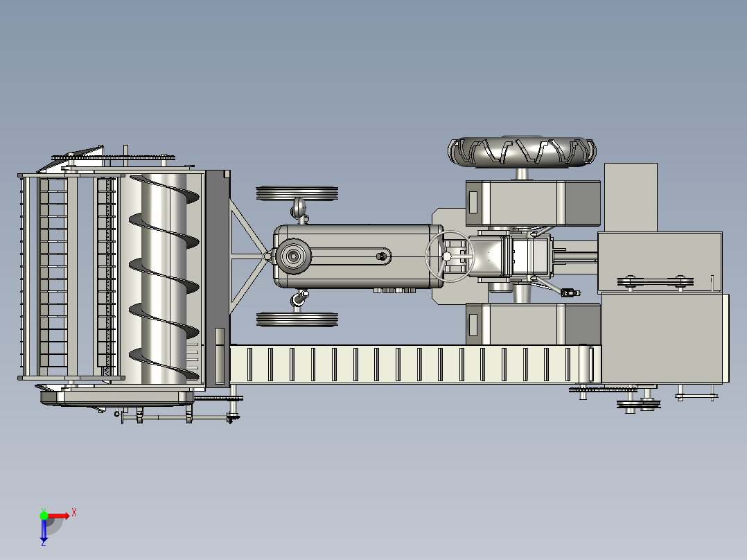The height and width of the screenshot is (560, 747).
Task: Click the green Y axis ball of the triad
Action: 44,516
